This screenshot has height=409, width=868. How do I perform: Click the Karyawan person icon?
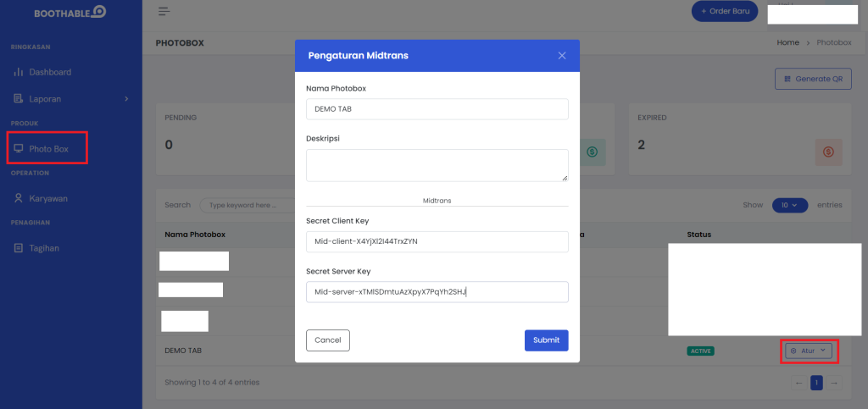(19, 198)
